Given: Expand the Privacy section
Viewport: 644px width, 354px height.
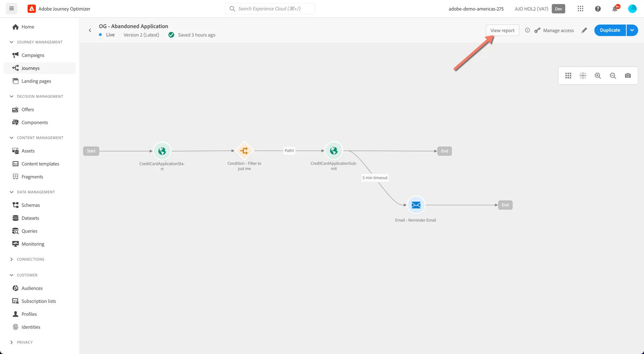Looking at the screenshot, I should tap(11, 342).
